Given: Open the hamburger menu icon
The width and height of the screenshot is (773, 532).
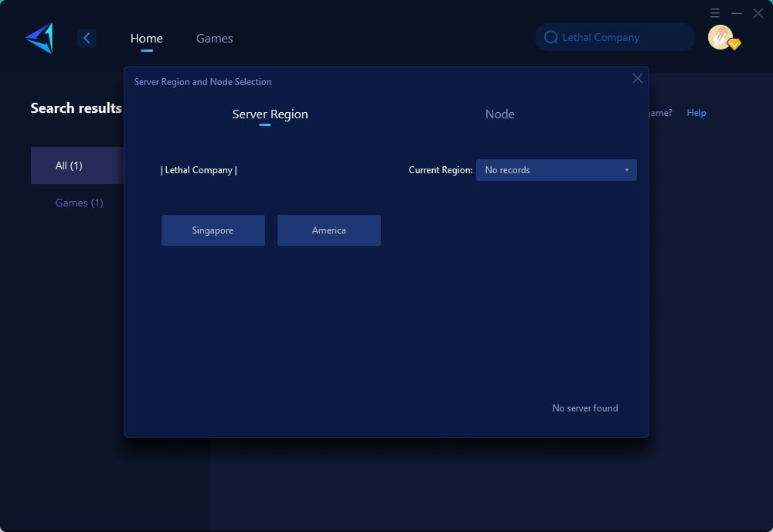Looking at the screenshot, I should [715, 13].
